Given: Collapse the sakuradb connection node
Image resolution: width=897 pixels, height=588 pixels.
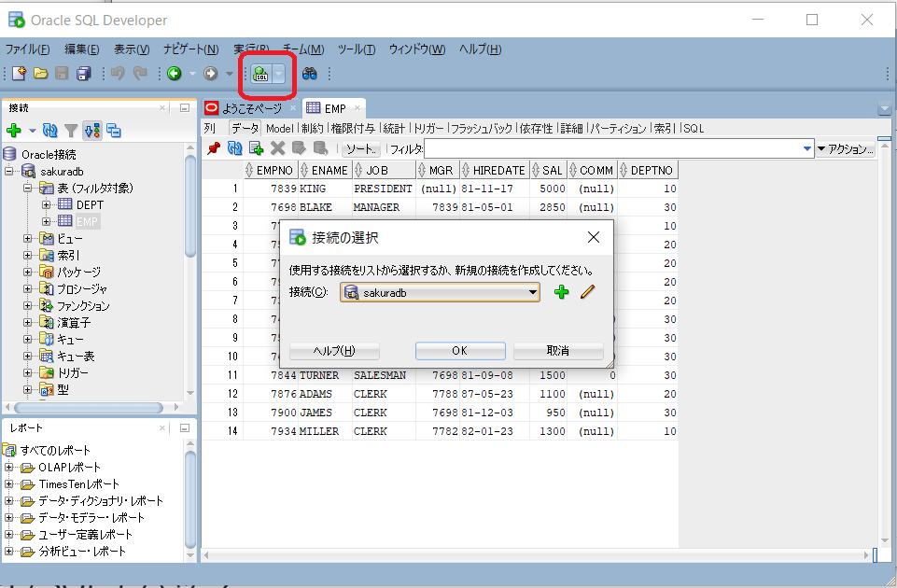Looking at the screenshot, I should pos(9,171).
